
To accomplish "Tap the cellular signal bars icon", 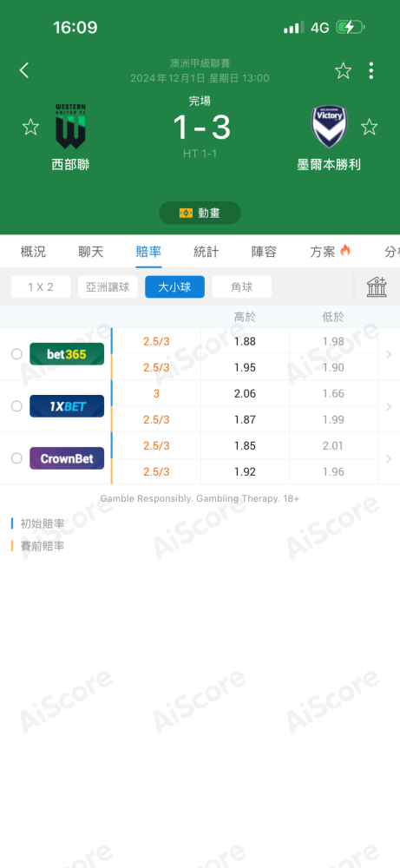I will pyautogui.click(x=294, y=27).
